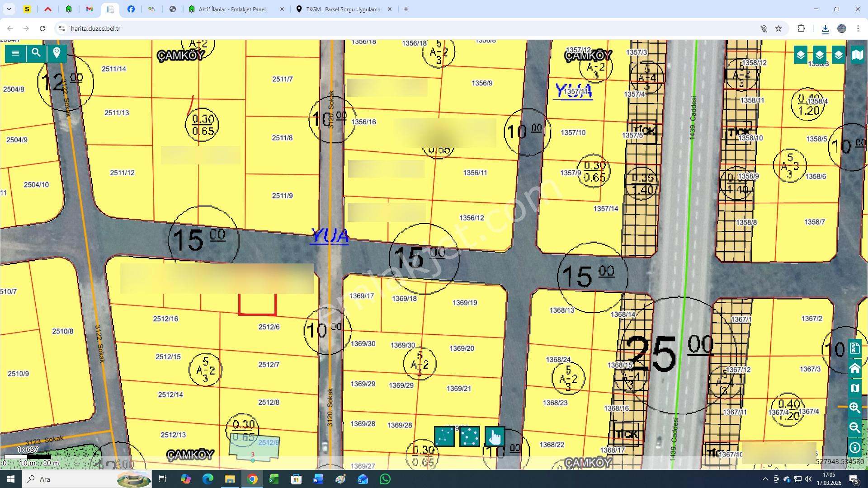Open the map info button

click(x=855, y=448)
